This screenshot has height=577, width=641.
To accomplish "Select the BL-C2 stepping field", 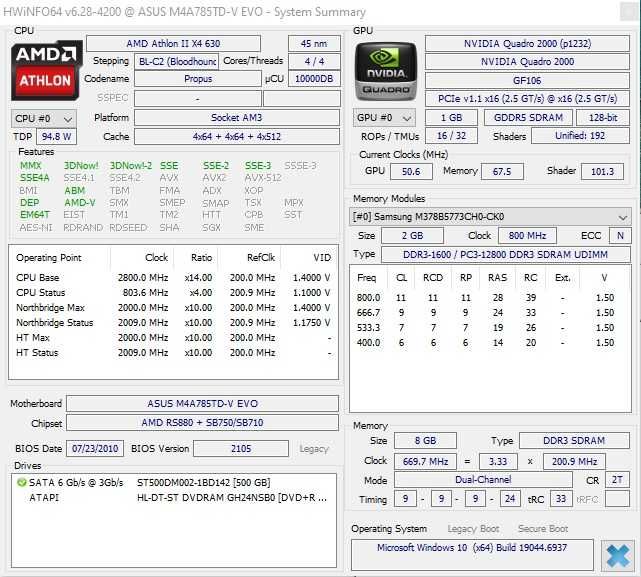I will coord(177,61).
